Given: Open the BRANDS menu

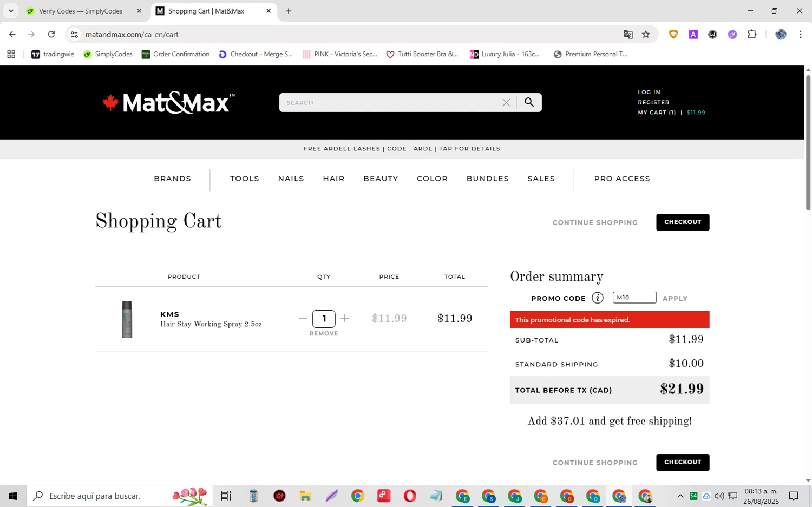Looking at the screenshot, I should coord(173,179).
